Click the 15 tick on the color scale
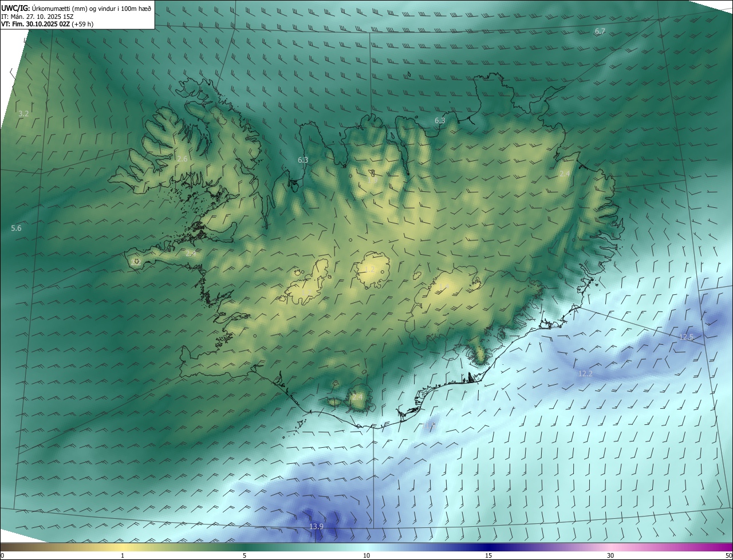This screenshot has height=560, width=733. point(488,555)
